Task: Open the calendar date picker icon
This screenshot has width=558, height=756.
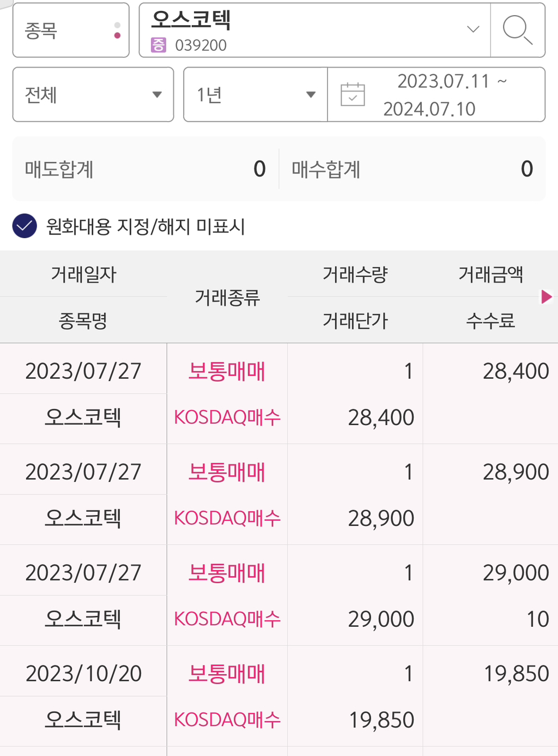Action: (353, 94)
